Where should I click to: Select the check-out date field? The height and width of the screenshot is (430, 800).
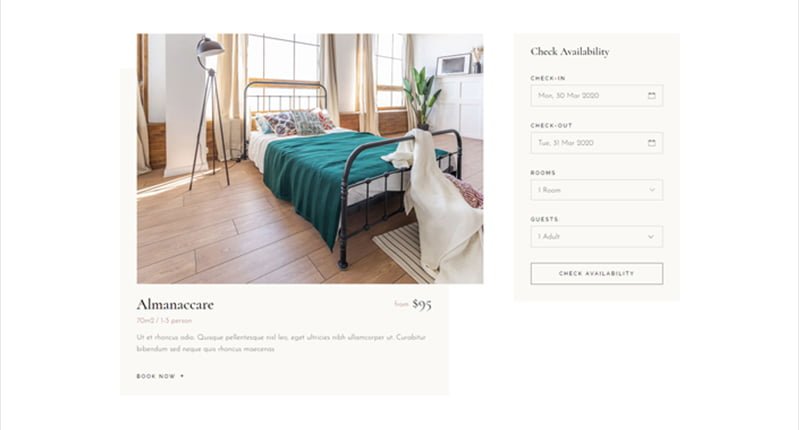597,143
